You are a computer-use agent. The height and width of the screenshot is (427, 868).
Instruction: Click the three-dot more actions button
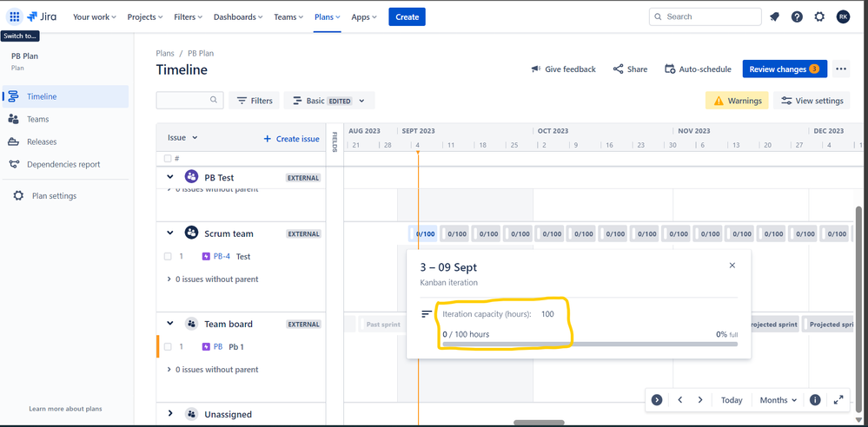coord(841,69)
